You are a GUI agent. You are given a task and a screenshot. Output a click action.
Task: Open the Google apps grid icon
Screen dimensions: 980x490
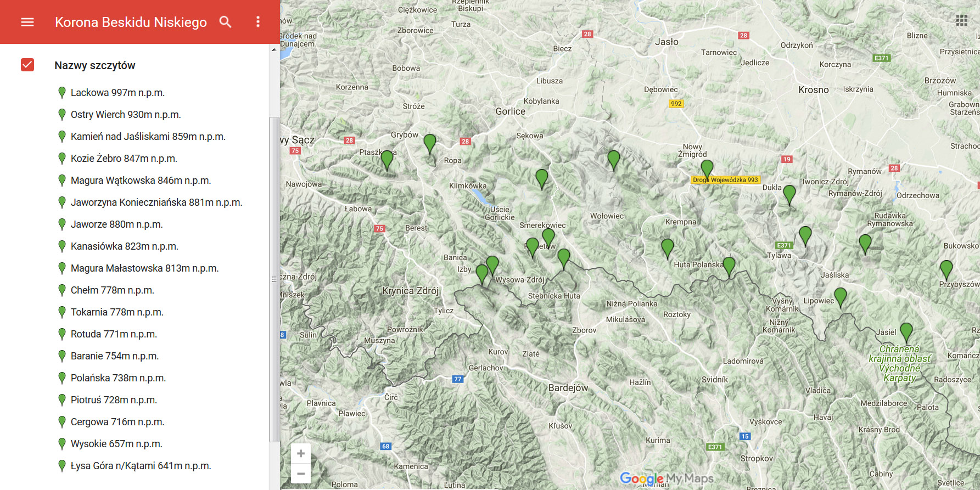pyautogui.click(x=961, y=20)
